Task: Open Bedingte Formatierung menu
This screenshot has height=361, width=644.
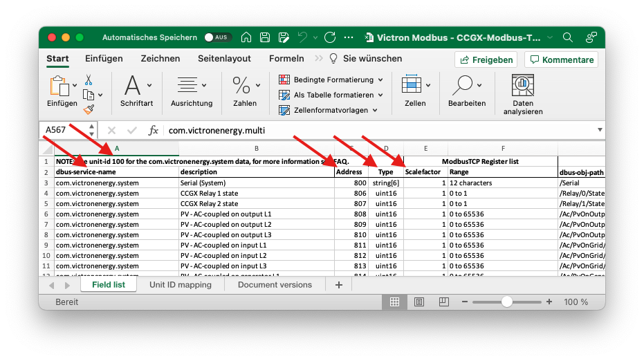Action: pyautogui.click(x=331, y=80)
